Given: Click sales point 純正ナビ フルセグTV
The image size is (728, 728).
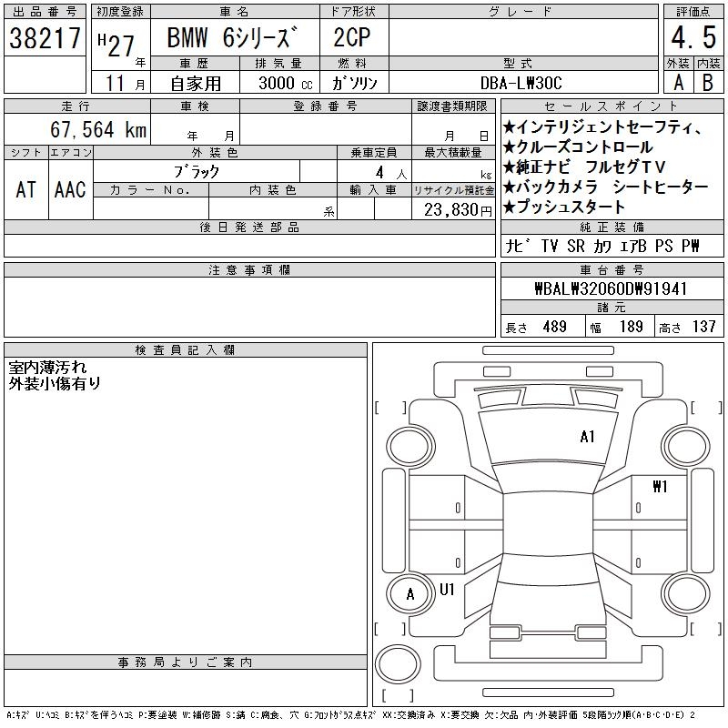Looking at the screenshot, I should pos(584,167).
